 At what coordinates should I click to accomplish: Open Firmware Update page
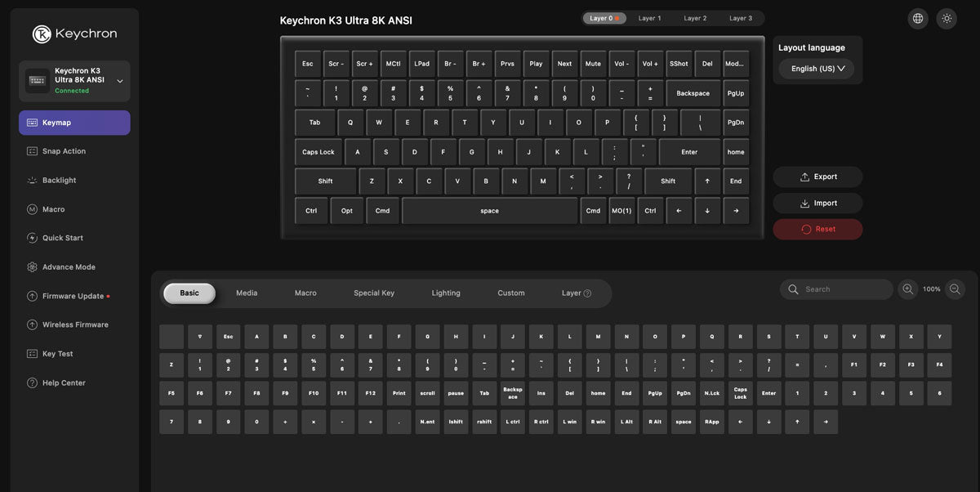pos(74,296)
